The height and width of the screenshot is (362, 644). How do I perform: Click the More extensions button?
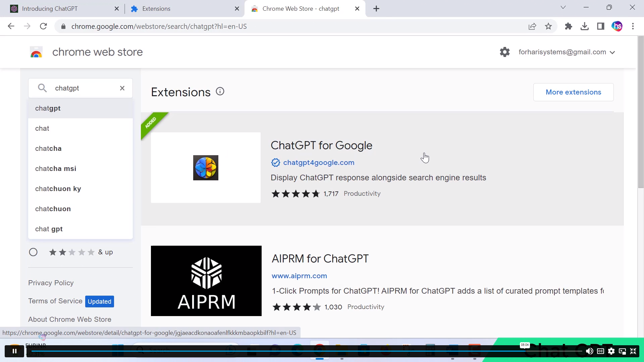tap(573, 92)
